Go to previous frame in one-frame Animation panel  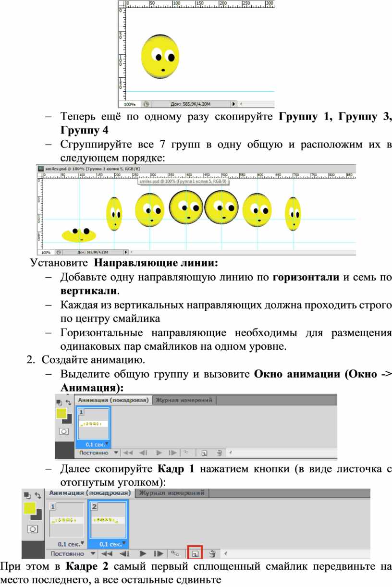[x=143, y=452]
